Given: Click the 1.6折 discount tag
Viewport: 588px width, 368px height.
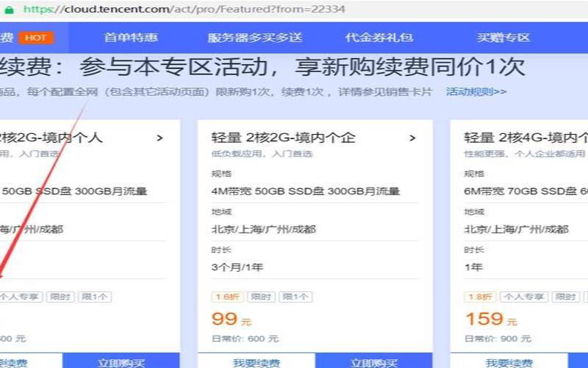Looking at the screenshot, I should pyautogui.click(x=227, y=297).
